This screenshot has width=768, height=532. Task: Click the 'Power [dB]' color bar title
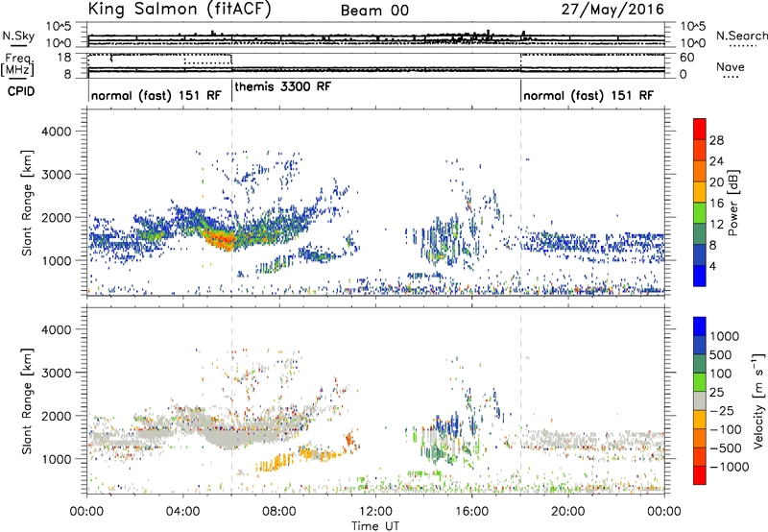(733, 203)
